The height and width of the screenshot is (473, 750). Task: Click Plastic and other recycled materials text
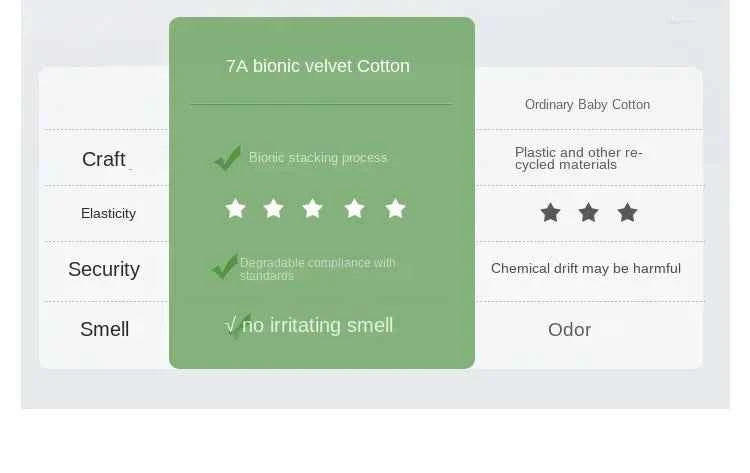[578, 159]
